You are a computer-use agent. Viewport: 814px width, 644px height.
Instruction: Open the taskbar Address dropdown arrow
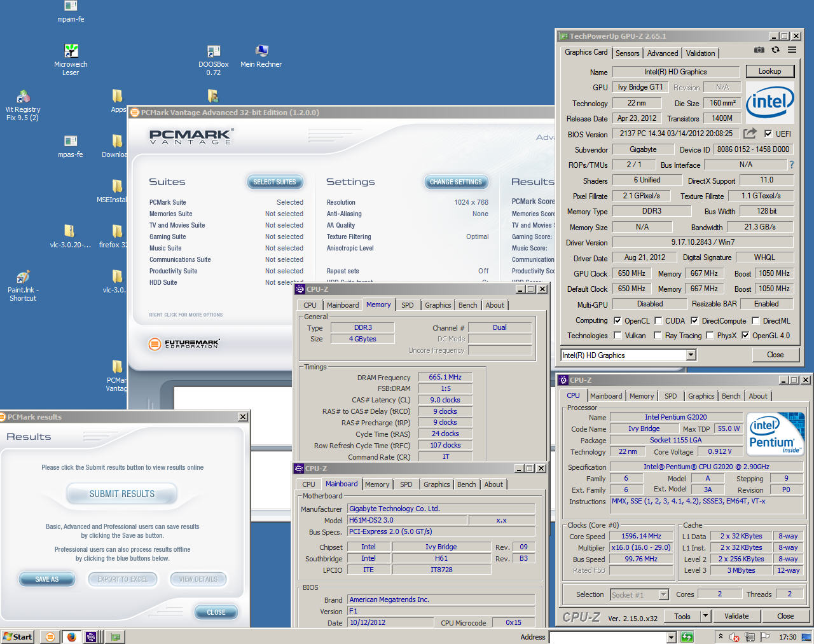(x=671, y=637)
